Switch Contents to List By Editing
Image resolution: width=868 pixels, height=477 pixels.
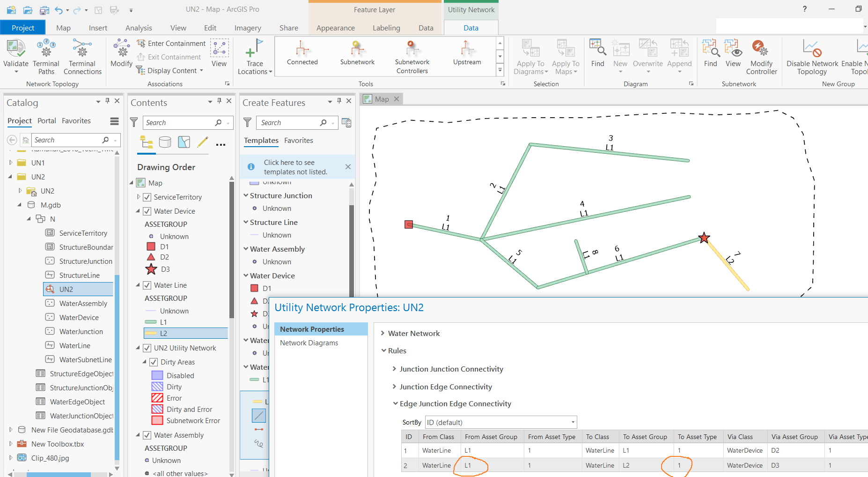pos(203,142)
